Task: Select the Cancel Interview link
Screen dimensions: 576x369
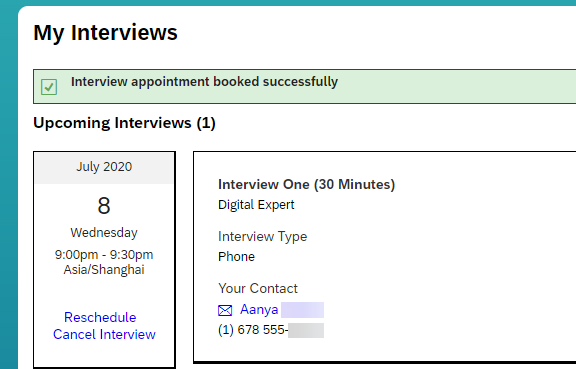Action: tap(104, 334)
